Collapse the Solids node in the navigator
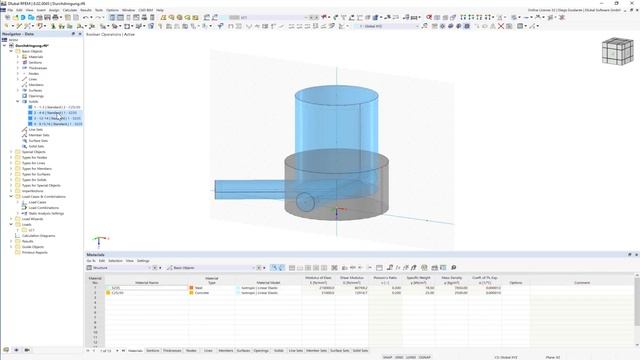The width and height of the screenshot is (640, 360). pos(18,102)
